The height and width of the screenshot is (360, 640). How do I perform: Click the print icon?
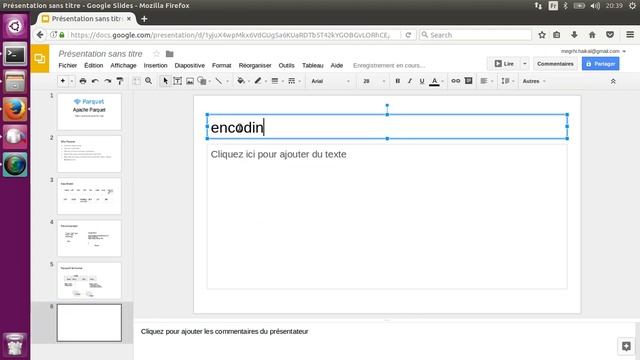coord(83,81)
